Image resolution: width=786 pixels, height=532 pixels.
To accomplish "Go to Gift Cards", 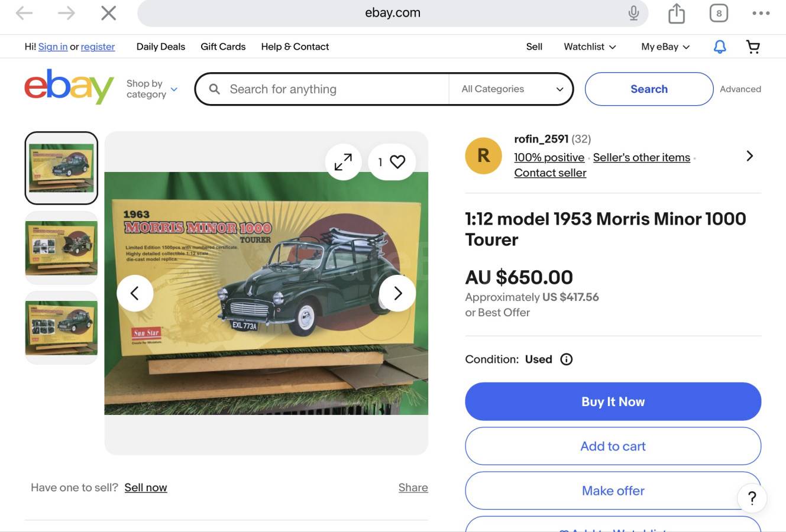I will tap(223, 47).
